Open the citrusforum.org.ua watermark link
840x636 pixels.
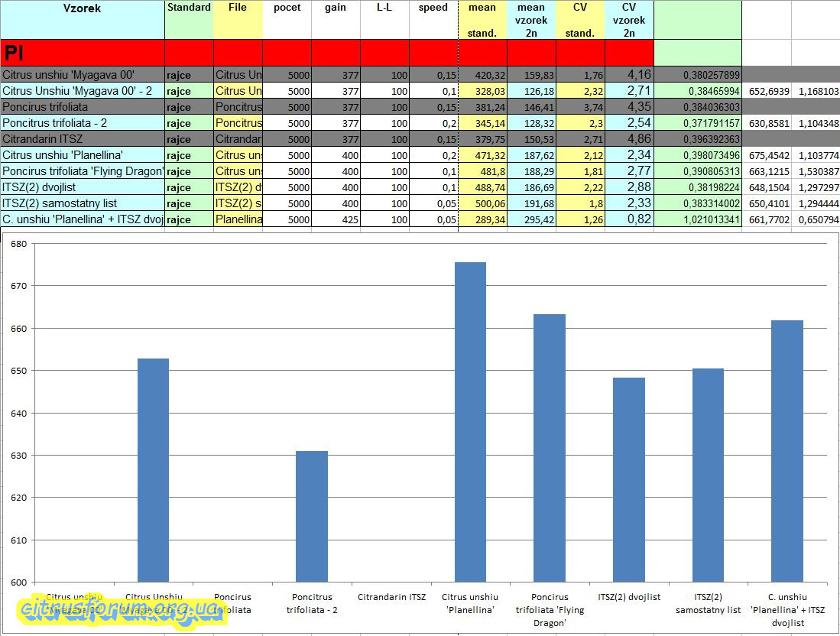(121, 609)
